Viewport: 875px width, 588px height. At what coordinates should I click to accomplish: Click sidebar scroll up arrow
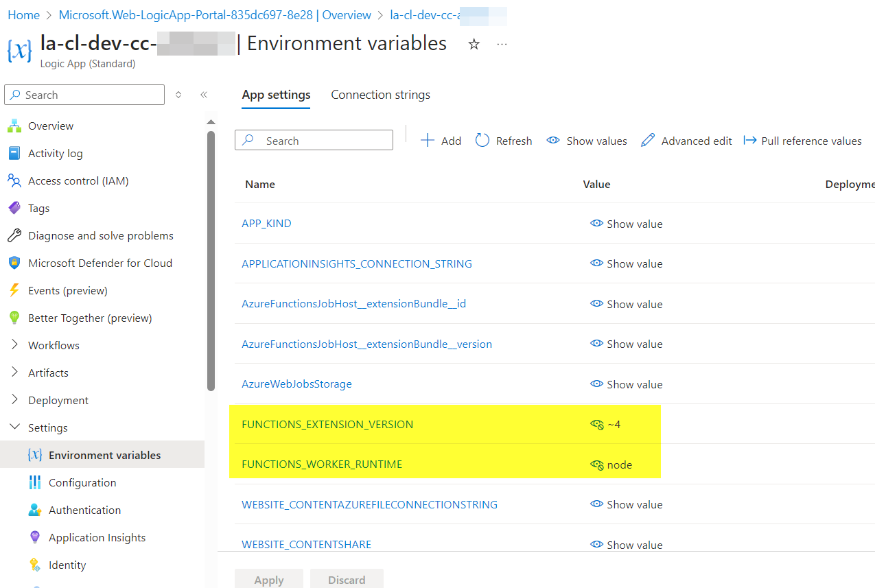tap(211, 122)
